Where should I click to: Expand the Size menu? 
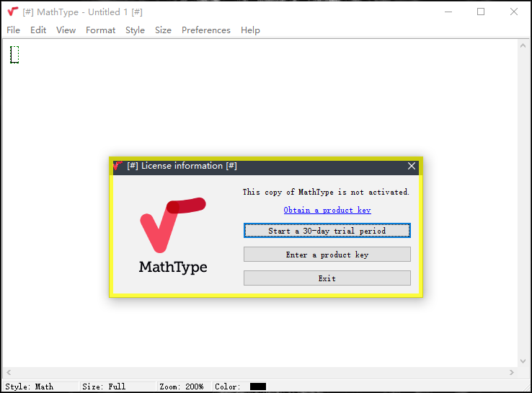point(163,30)
